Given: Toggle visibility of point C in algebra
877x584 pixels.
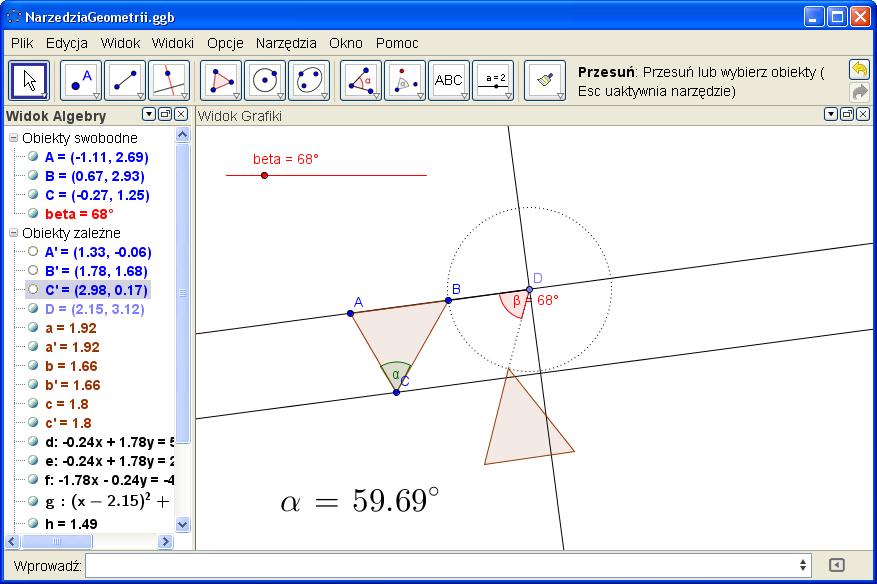Looking at the screenshot, I should click(33, 195).
